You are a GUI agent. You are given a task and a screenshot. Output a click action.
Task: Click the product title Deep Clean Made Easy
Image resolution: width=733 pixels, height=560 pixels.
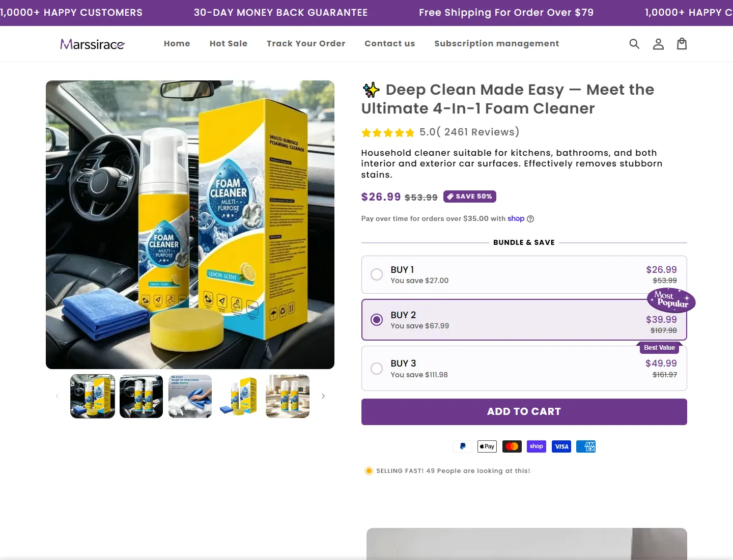[x=508, y=99]
